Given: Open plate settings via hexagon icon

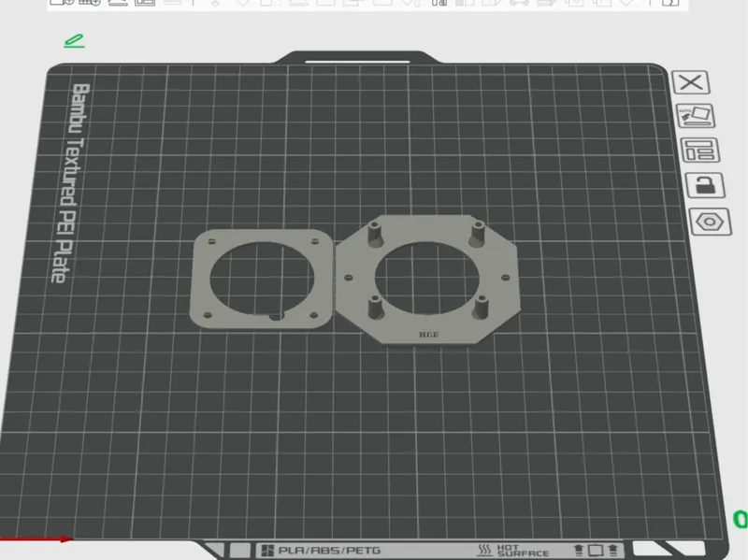Looking at the screenshot, I should click(x=711, y=222).
